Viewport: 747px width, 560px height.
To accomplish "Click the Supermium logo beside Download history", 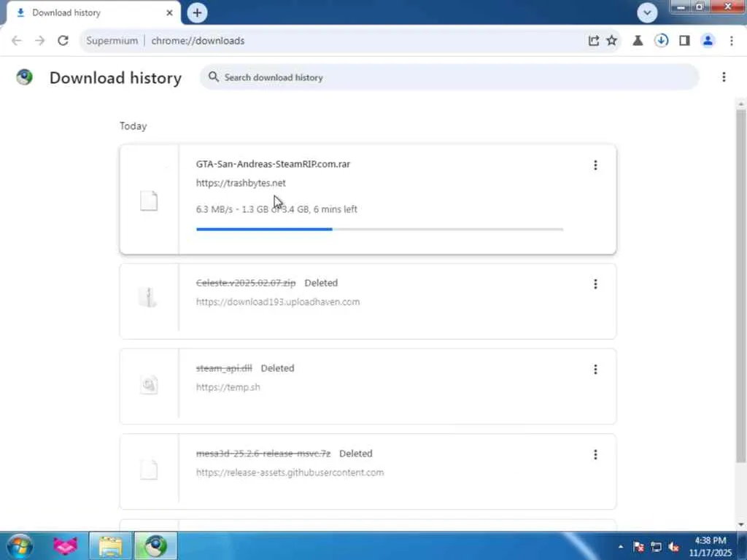I will click(x=24, y=77).
